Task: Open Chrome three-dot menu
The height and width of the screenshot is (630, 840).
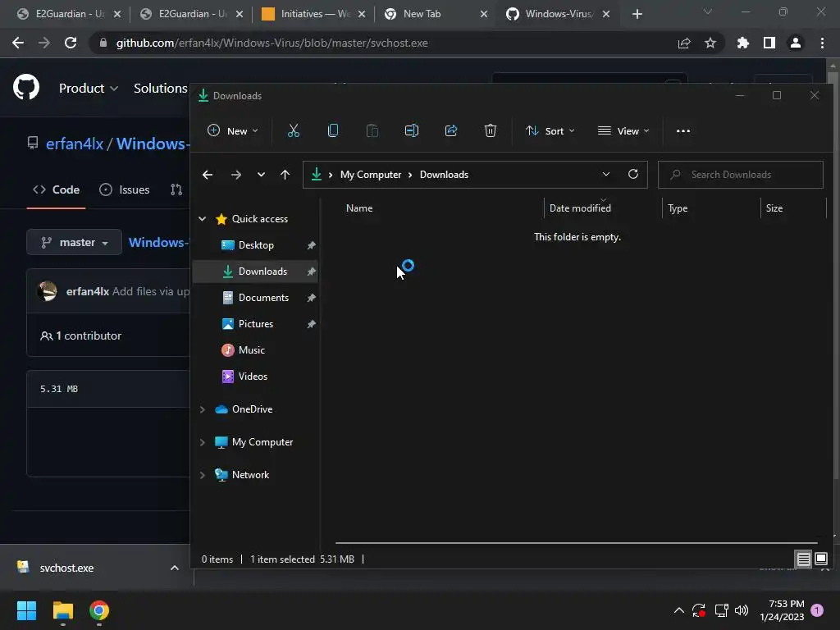Action: (822, 43)
